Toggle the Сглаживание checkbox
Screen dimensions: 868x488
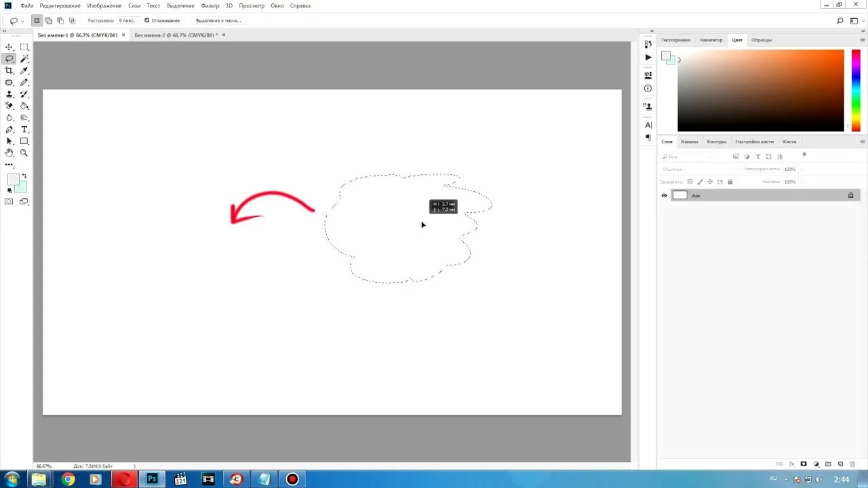[x=146, y=20]
